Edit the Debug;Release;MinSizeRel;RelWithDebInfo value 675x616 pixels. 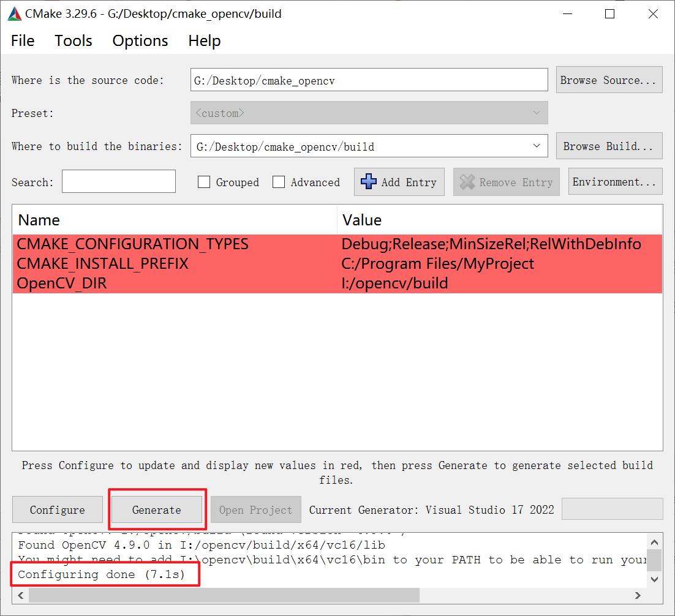tap(491, 244)
